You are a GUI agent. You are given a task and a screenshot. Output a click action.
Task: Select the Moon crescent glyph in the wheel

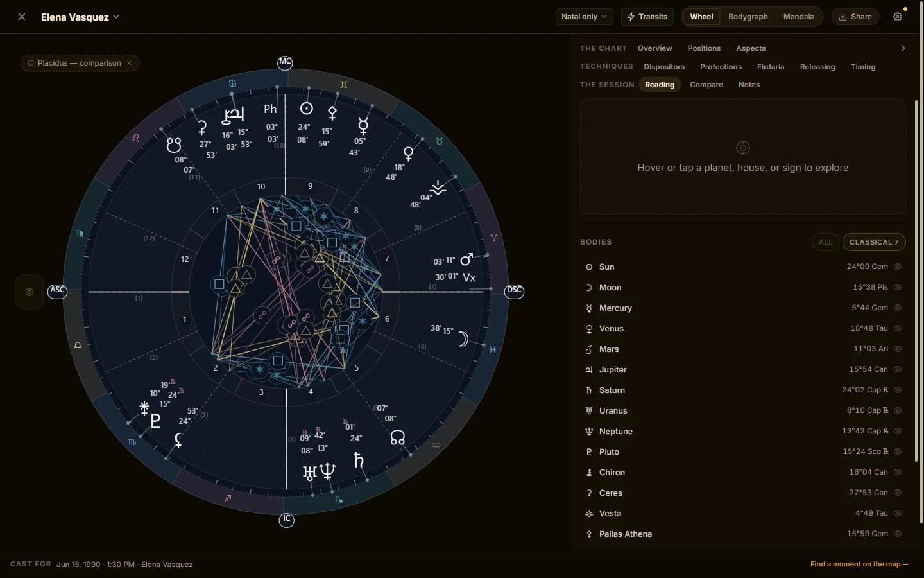463,338
